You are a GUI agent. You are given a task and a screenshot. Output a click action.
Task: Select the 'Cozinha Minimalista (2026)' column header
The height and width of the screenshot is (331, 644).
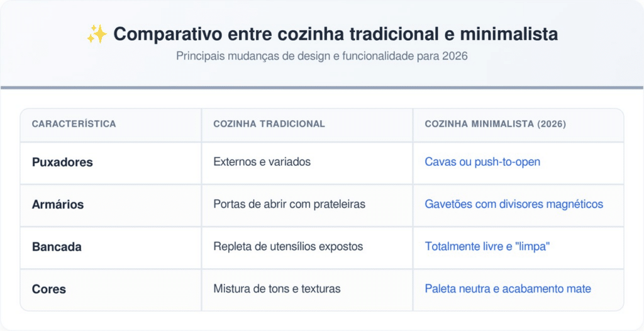point(495,124)
